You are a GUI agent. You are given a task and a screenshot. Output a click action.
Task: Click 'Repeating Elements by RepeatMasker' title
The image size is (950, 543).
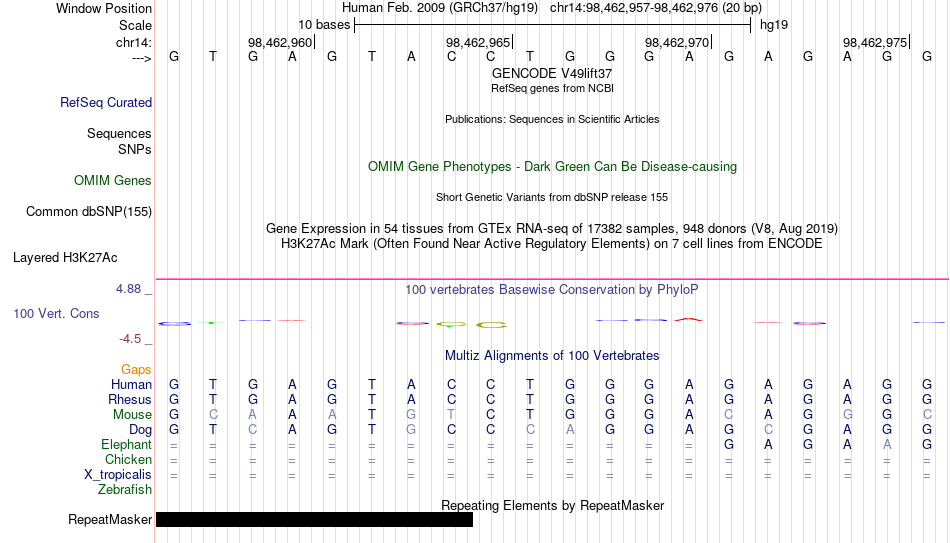tap(552, 505)
